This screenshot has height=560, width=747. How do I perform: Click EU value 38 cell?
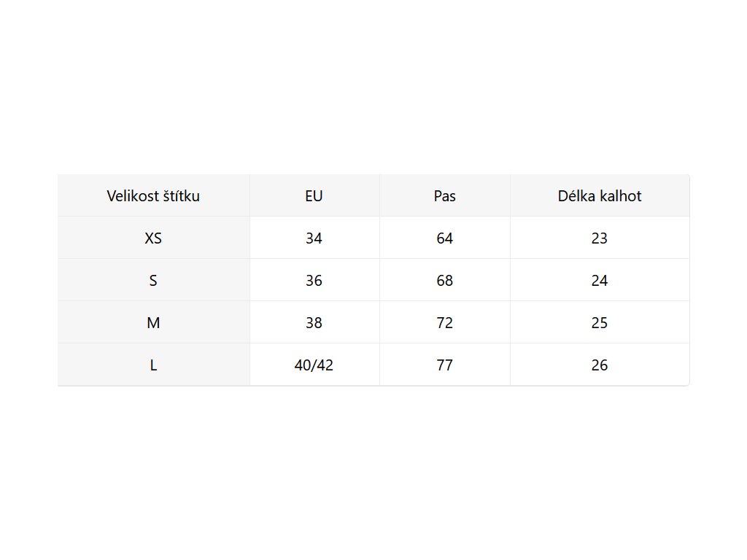pos(314,323)
